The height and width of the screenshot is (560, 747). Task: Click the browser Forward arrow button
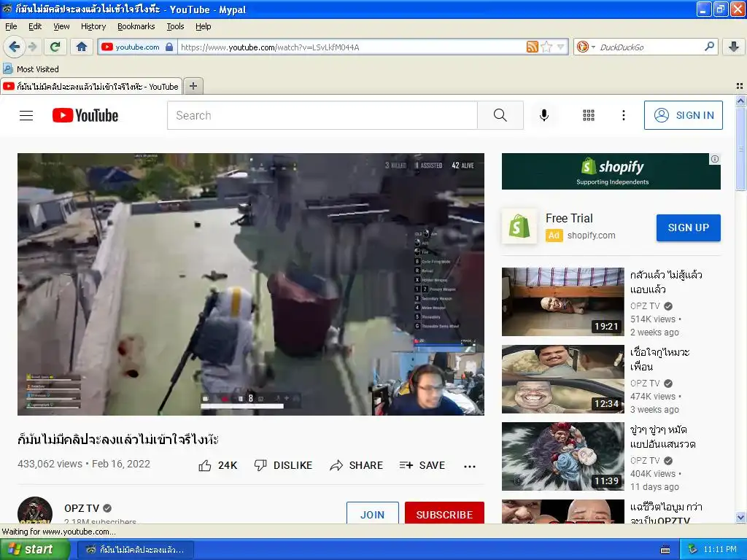(x=32, y=47)
